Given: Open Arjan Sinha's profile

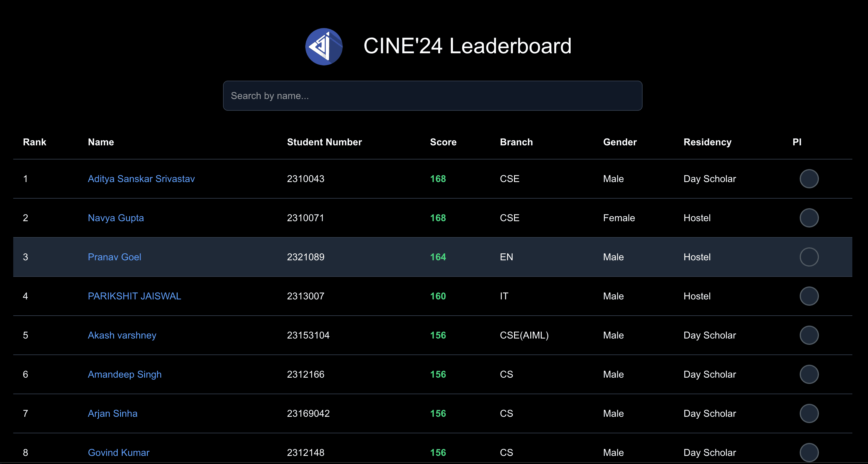Looking at the screenshot, I should coord(113,413).
